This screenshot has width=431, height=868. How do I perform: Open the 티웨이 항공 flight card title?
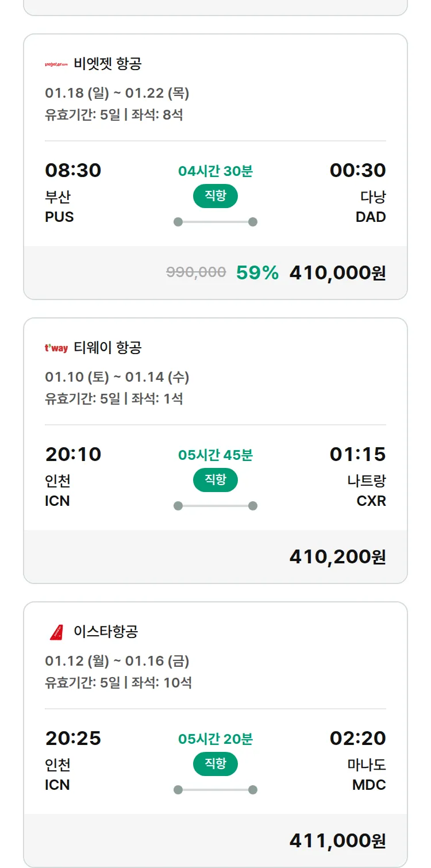pyautogui.click(x=107, y=348)
